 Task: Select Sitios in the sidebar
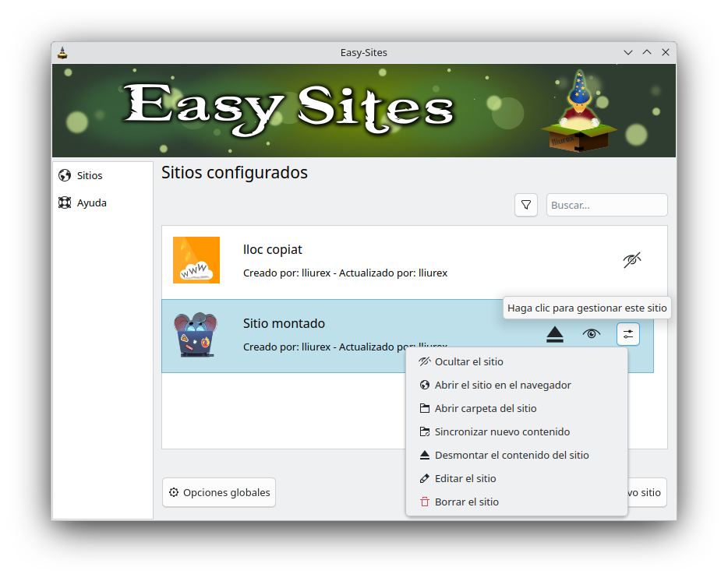tap(90, 176)
